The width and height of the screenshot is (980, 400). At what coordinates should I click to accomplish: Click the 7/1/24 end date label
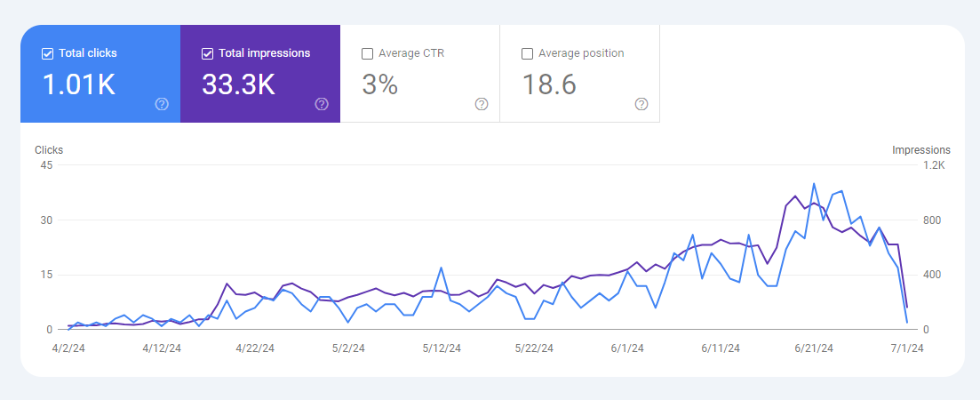pos(906,348)
